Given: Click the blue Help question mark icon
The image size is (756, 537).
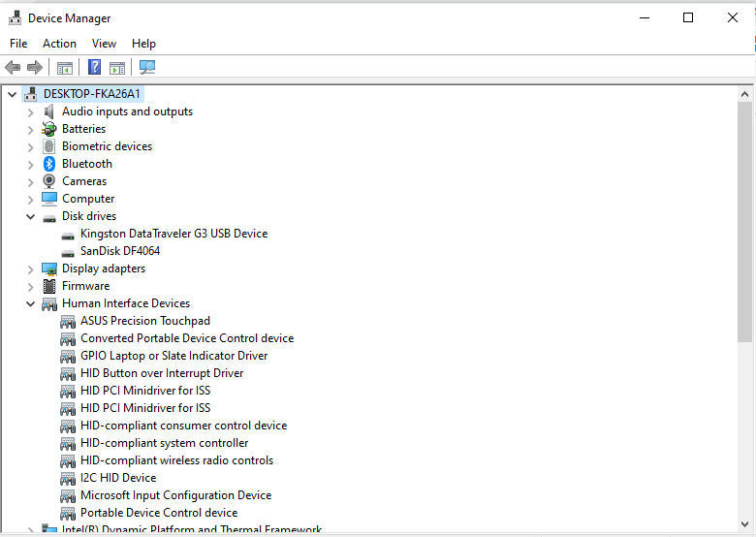Looking at the screenshot, I should click(x=95, y=67).
